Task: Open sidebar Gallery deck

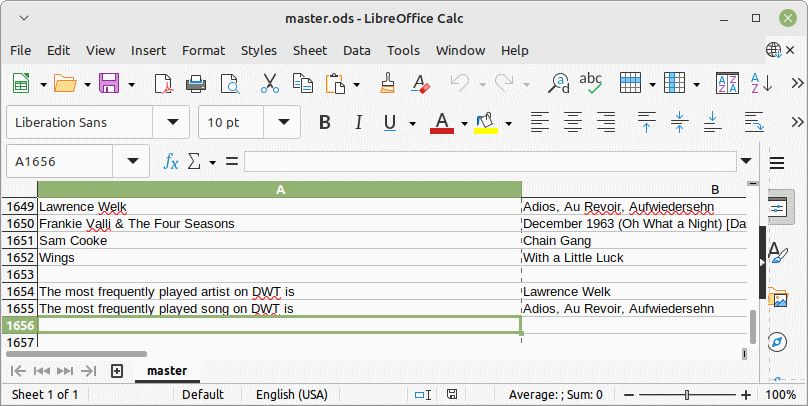Action: pos(777,297)
